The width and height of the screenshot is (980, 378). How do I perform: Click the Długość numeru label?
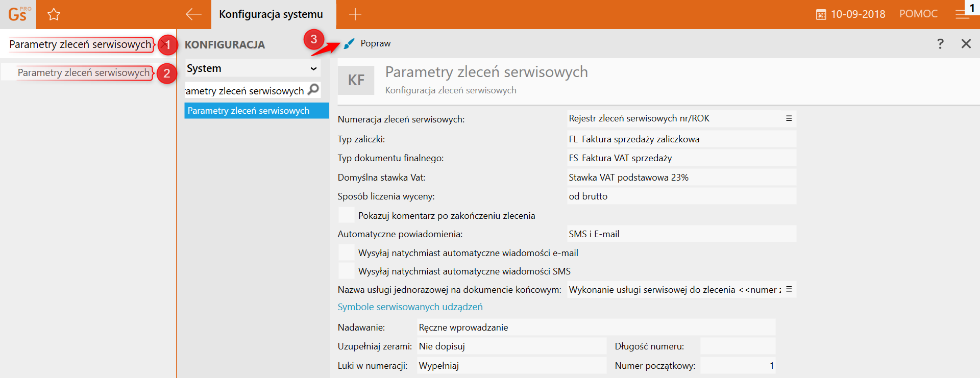(x=649, y=346)
